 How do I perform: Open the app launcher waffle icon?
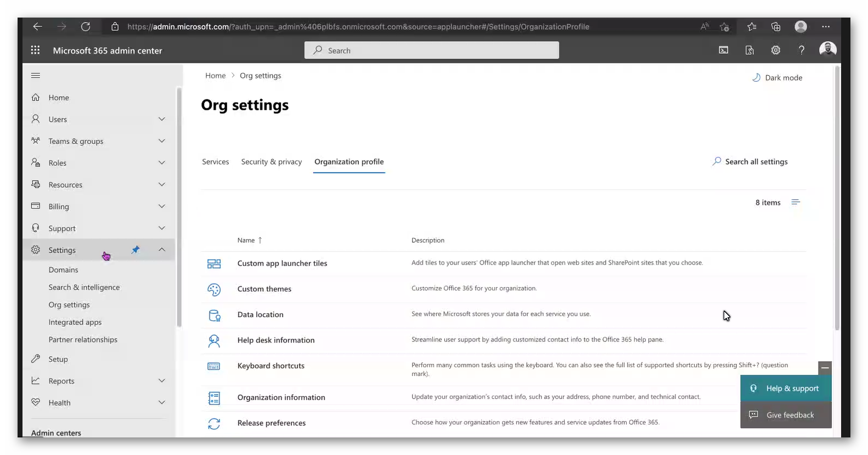[35, 50]
